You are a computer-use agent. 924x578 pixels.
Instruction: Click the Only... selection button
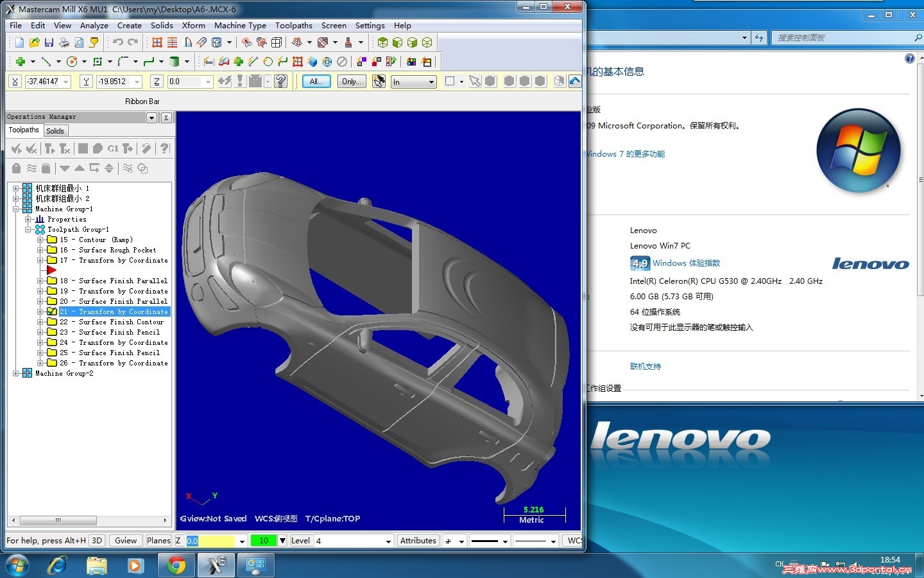(x=351, y=82)
